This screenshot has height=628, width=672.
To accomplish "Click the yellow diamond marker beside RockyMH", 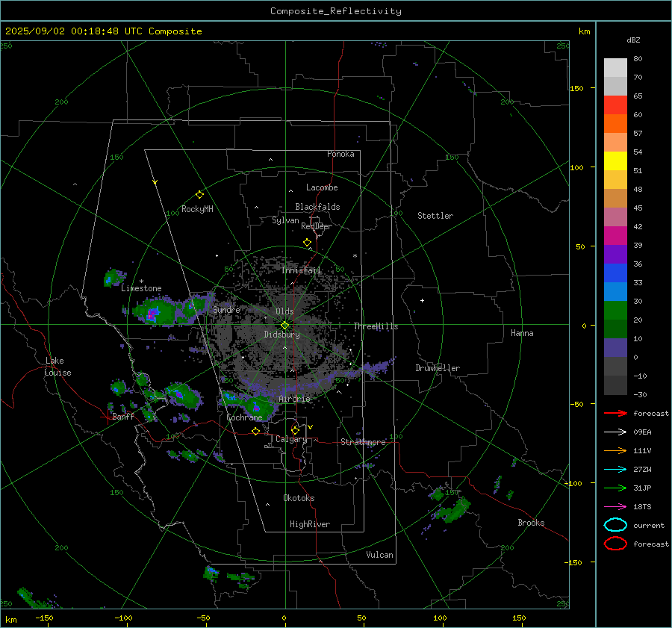I will 199,195.
